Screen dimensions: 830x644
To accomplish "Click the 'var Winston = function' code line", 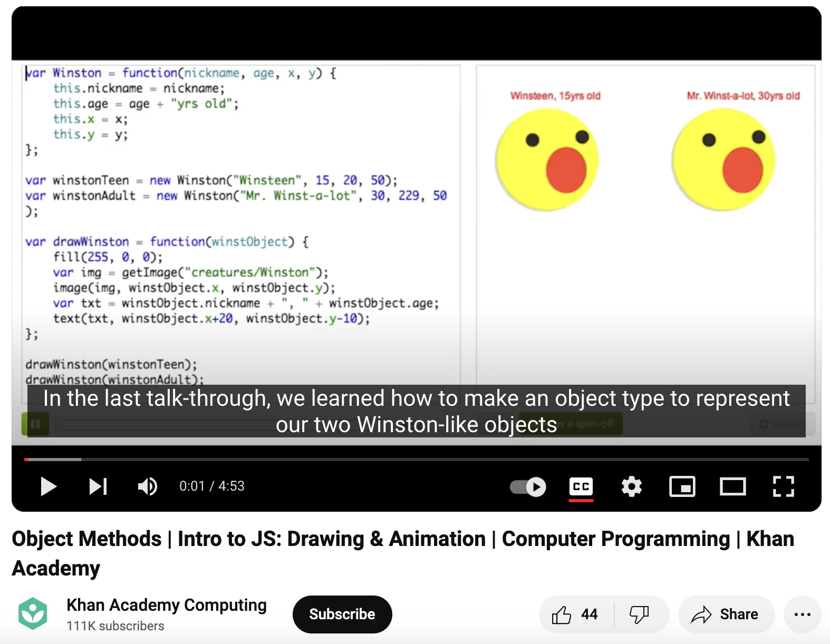I will pyautogui.click(x=181, y=73).
